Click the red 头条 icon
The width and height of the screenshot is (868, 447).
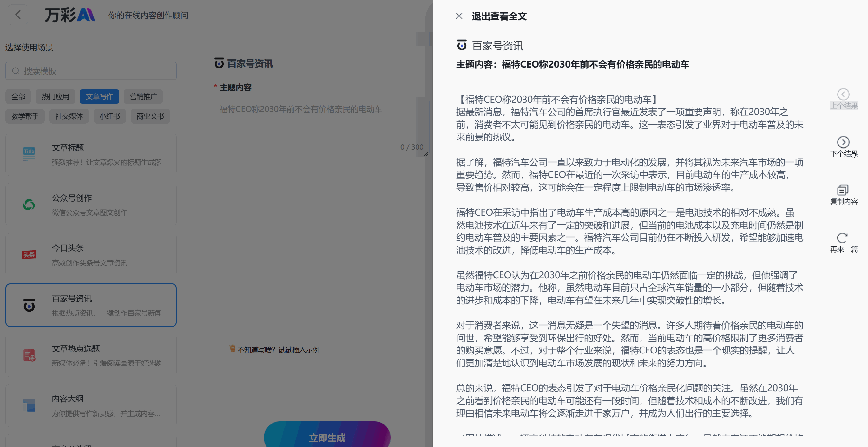tap(29, 255)
